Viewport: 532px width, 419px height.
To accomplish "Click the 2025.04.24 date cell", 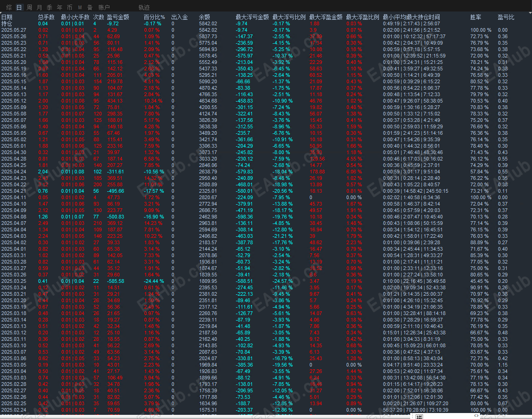I will point(14,172).
